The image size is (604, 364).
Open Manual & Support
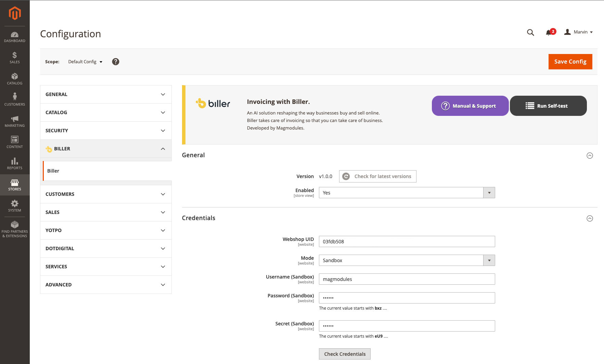470,106
